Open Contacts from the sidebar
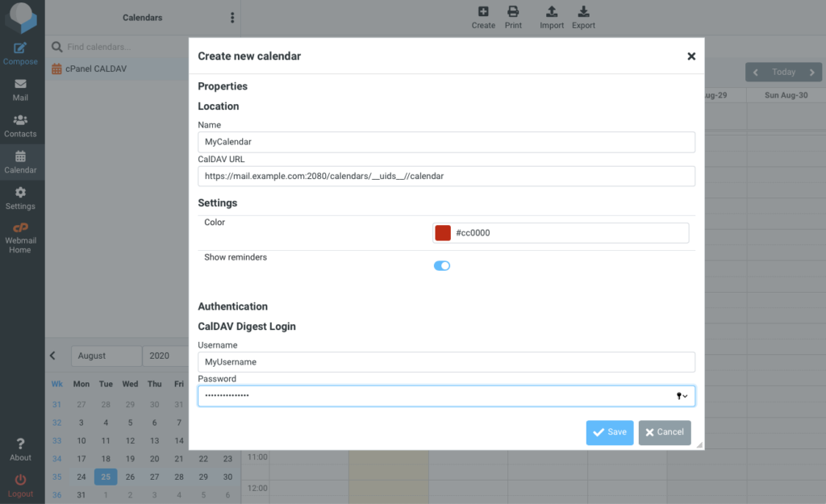This screenshot has width=826, height=504. tap(20, 121)
